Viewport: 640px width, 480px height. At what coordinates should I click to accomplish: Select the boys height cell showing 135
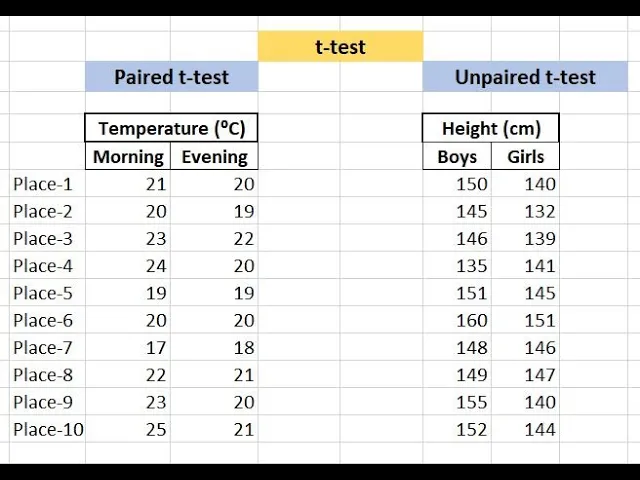457,266
